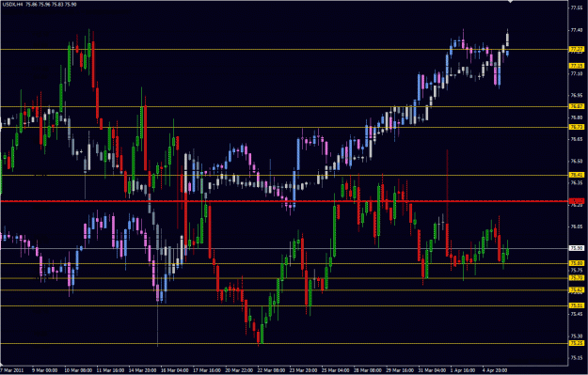Image resolution: width=588 pixels, height=375 pixels.
Task: Click the 10 Mar 08:00 time label
Action: 78,370
